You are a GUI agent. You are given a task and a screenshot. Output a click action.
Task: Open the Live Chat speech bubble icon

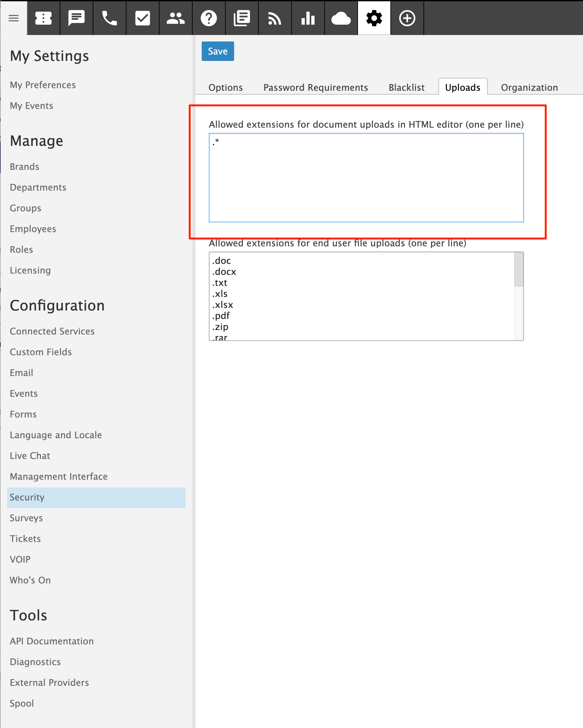pos(76,18)
